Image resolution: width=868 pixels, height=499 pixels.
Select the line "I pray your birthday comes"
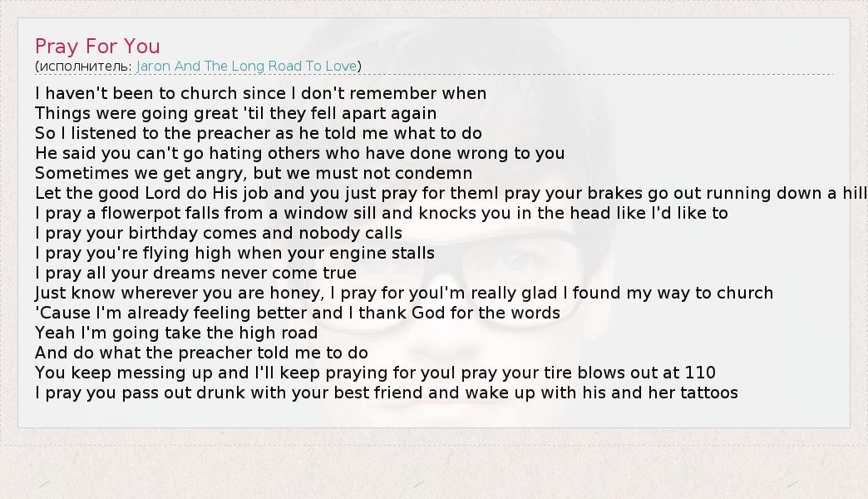coord(218,233)
